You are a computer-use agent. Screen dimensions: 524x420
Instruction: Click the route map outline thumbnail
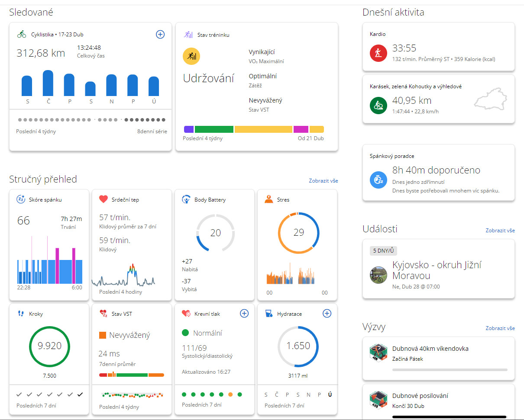pyautogui.click(x=490, y=100)
